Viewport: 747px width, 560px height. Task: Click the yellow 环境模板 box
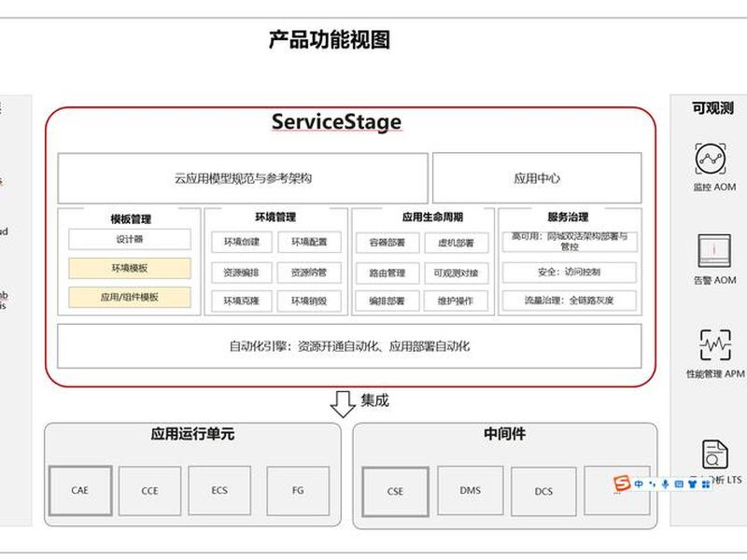tap(130, 268)
